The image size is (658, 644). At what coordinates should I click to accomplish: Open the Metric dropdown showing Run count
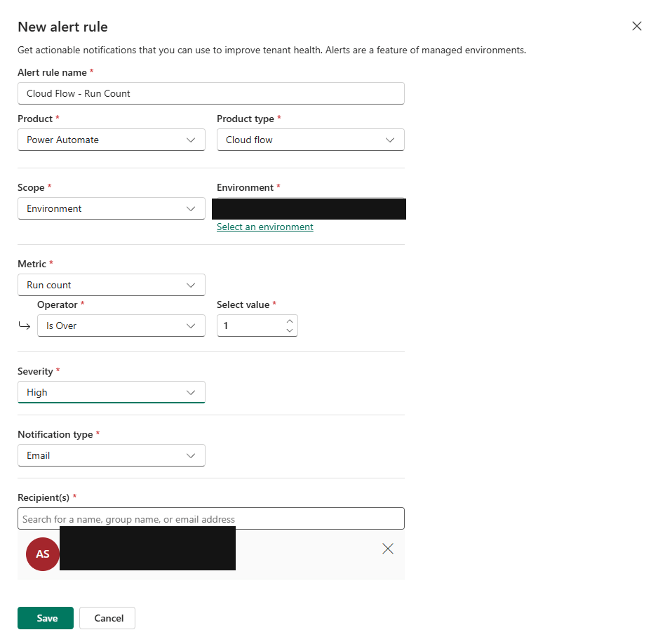click(x=112, y=285)
